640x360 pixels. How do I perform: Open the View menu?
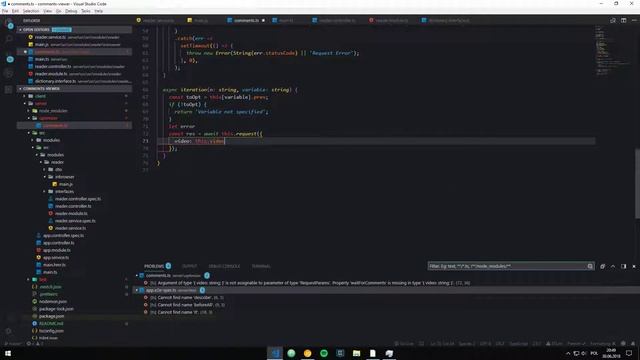pos(47,11)
